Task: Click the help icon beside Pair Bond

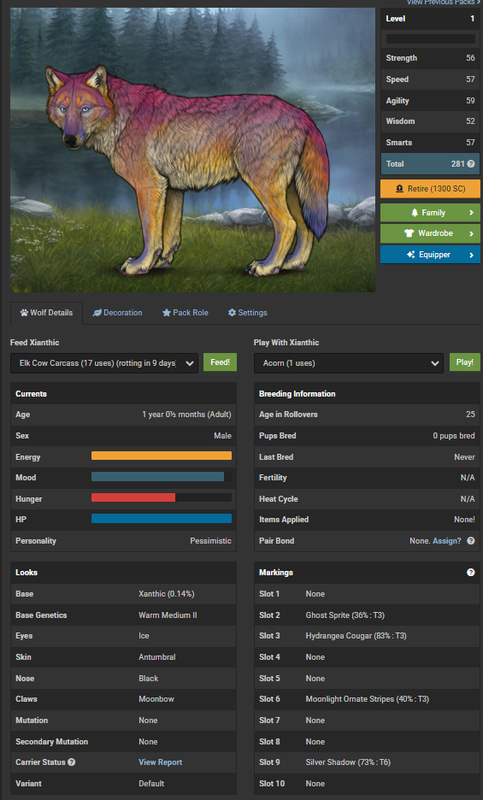Action: click(x=471, y=541)
